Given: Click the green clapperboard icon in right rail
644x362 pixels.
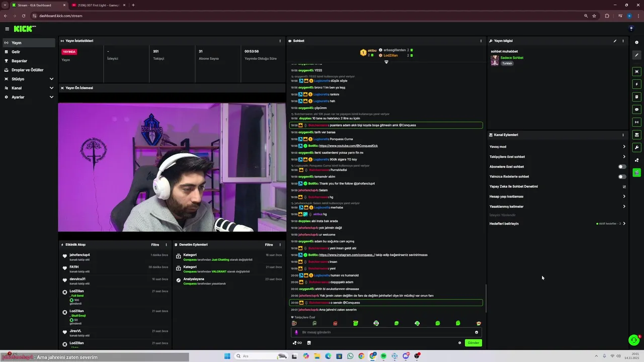Looking at the screenshot, I should pyautogui.click(x=636, y=172).
